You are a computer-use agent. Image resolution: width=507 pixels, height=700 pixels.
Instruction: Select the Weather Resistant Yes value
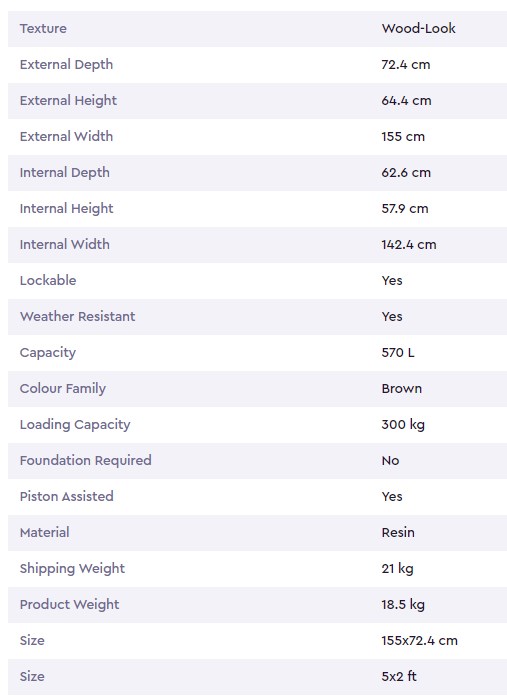(x=392, y=317)
